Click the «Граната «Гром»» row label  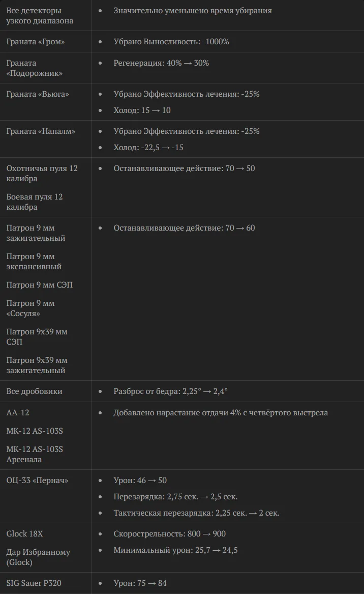click(x=36, y=42)
